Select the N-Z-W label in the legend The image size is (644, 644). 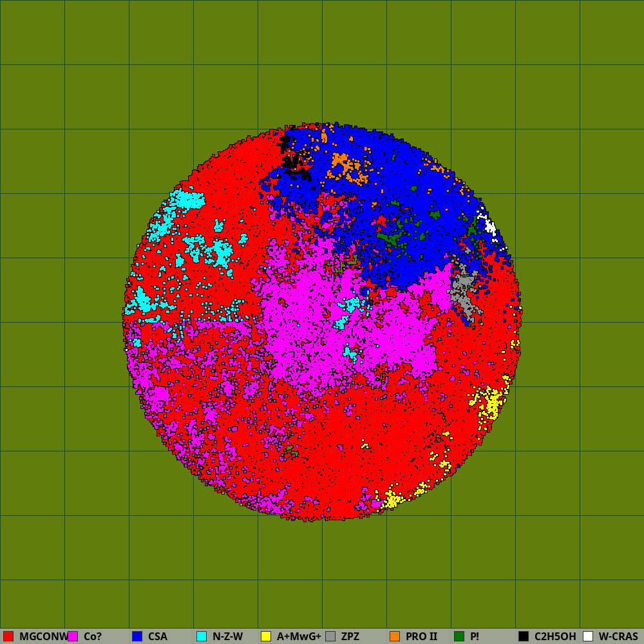227,636
